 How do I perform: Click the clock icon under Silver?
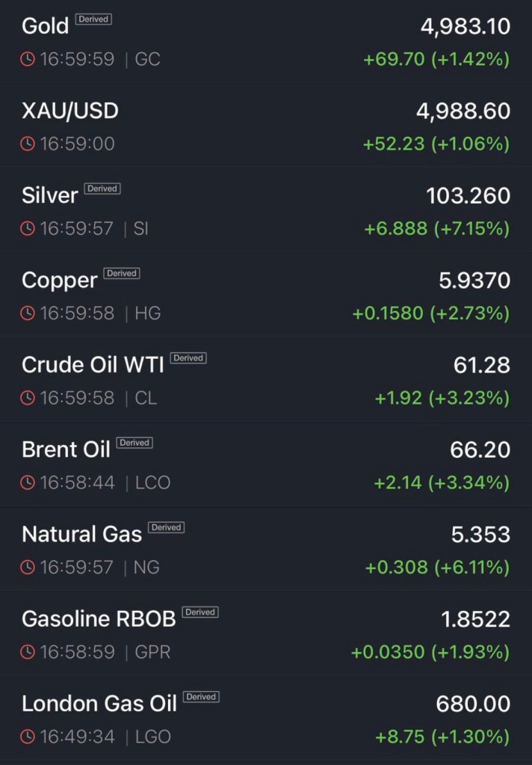28,229
